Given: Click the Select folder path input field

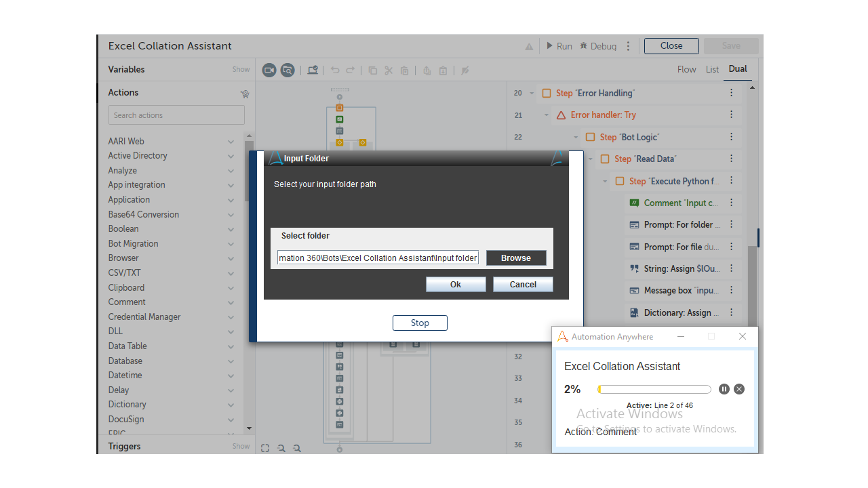Looking at the screenshot, I should pyautogui.click(x=378, y=258).
